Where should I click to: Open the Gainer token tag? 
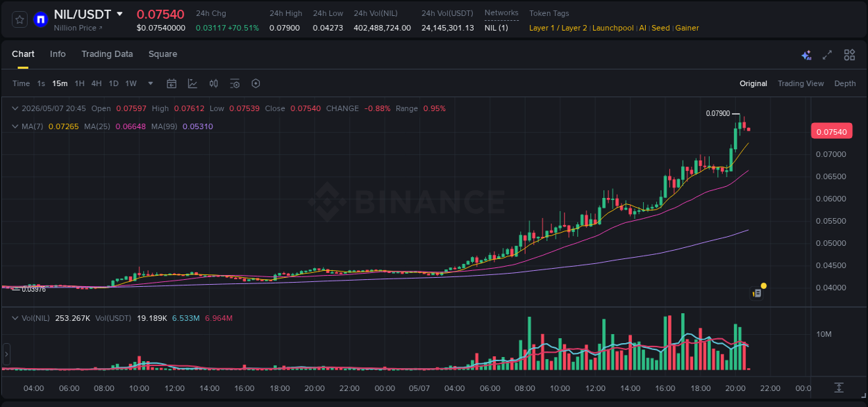pos(687,28)
